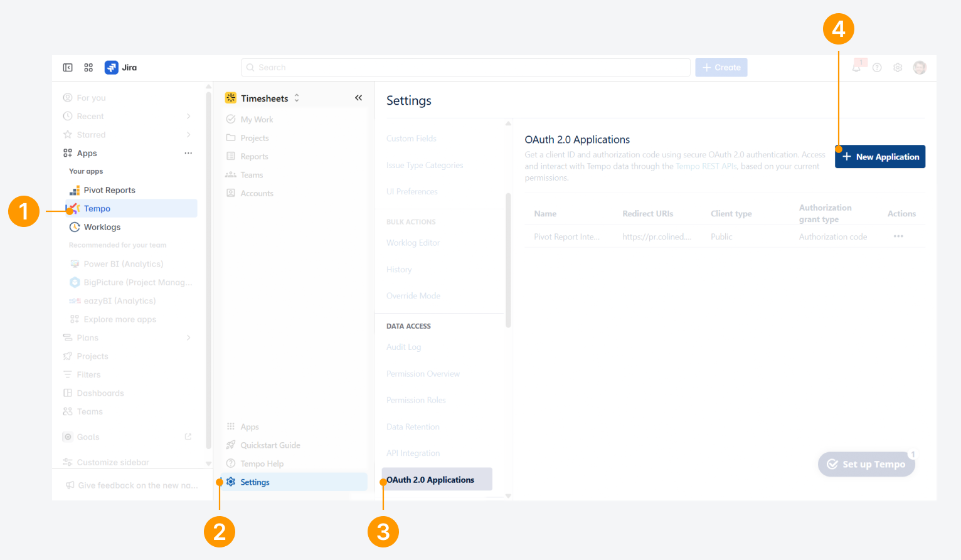This screenshot has height=560, width=961.
Task: Click the Projects folder icon in Tempo
Action: coord(231,138)
